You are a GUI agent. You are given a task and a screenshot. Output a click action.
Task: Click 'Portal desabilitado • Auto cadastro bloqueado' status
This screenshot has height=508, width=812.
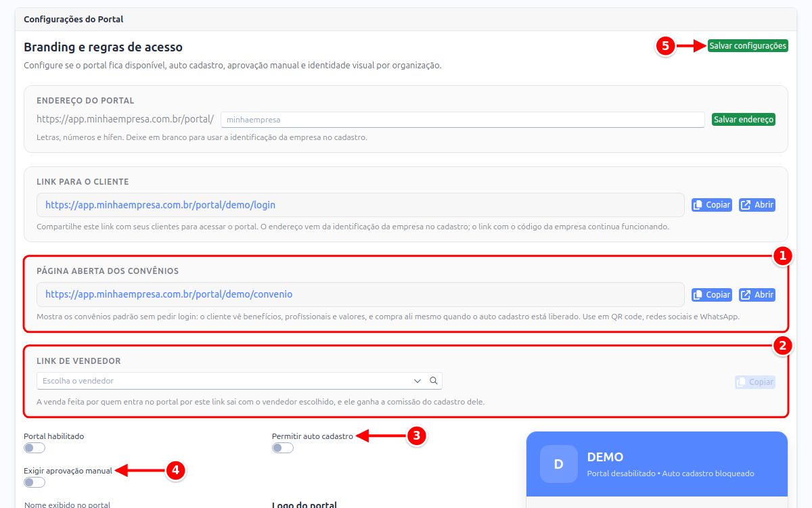click(671, 474)
